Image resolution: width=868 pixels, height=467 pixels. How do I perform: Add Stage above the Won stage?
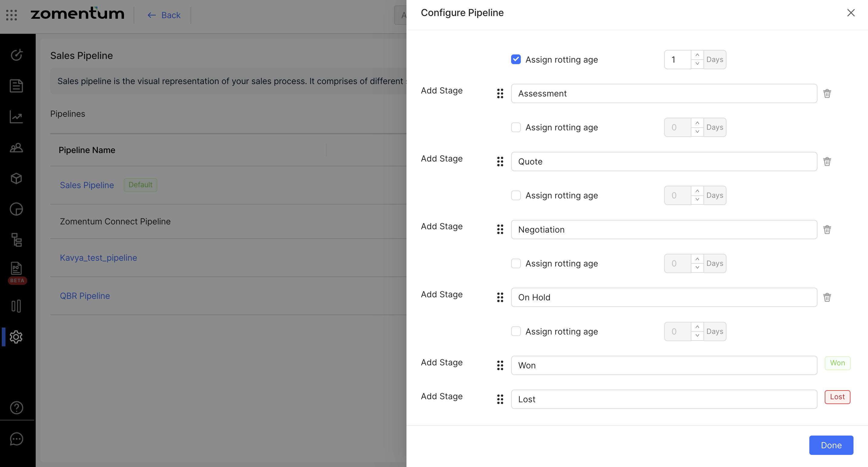tap(442, 362)
